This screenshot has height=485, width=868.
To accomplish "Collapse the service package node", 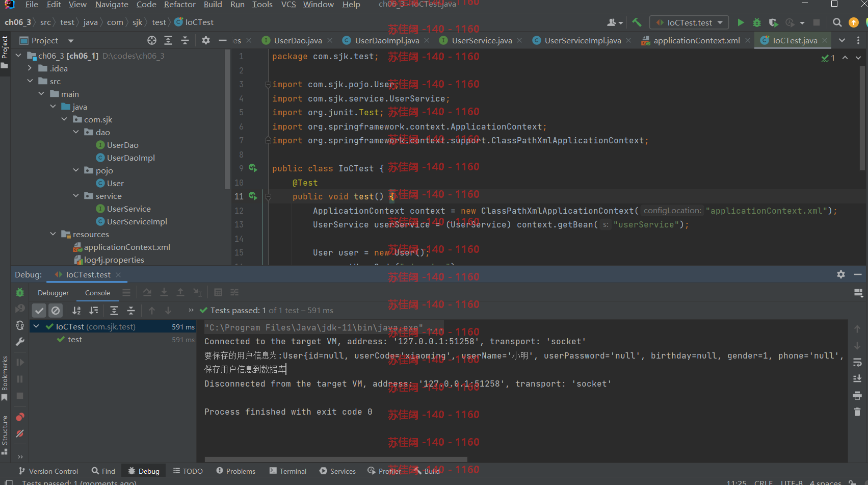I will pos(76,195).
